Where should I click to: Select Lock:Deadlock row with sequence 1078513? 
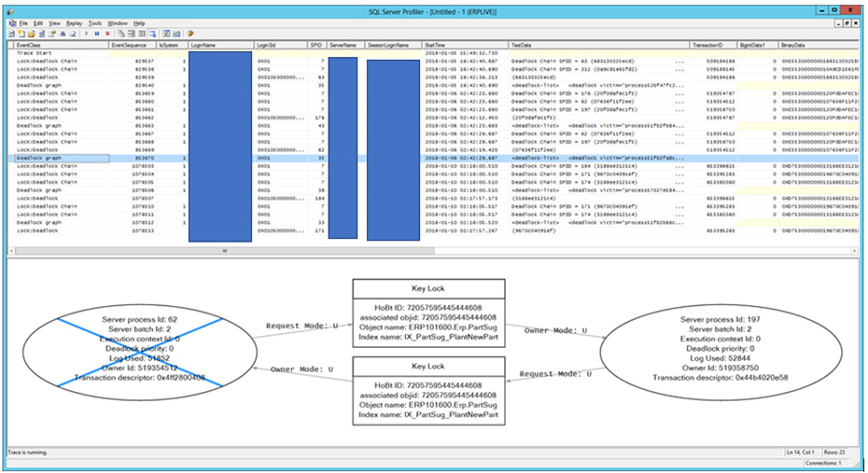click(433, 230)
